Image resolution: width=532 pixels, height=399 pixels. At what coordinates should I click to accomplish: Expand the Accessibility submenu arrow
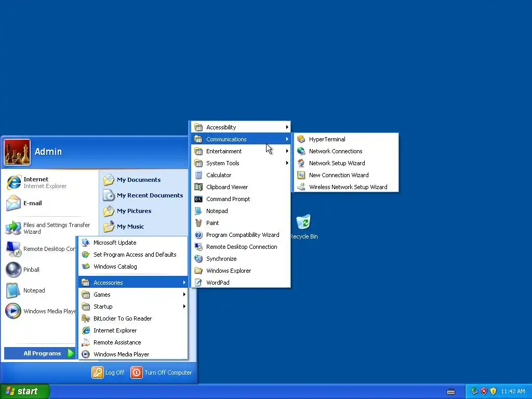(x=287, y=127)
